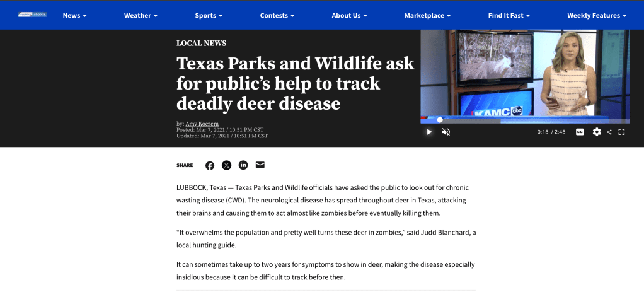Open video settings gear
The height and width of the screenshot is (292, 644).
click(x=597, y=132)
